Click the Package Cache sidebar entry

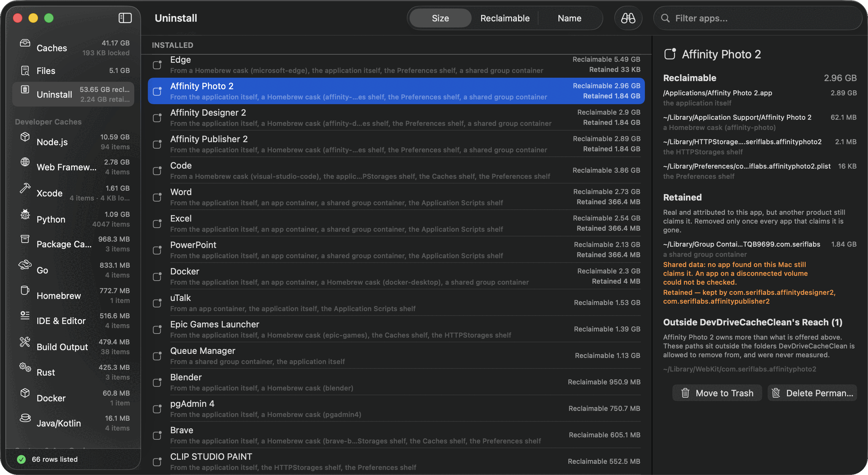(73, 244)
